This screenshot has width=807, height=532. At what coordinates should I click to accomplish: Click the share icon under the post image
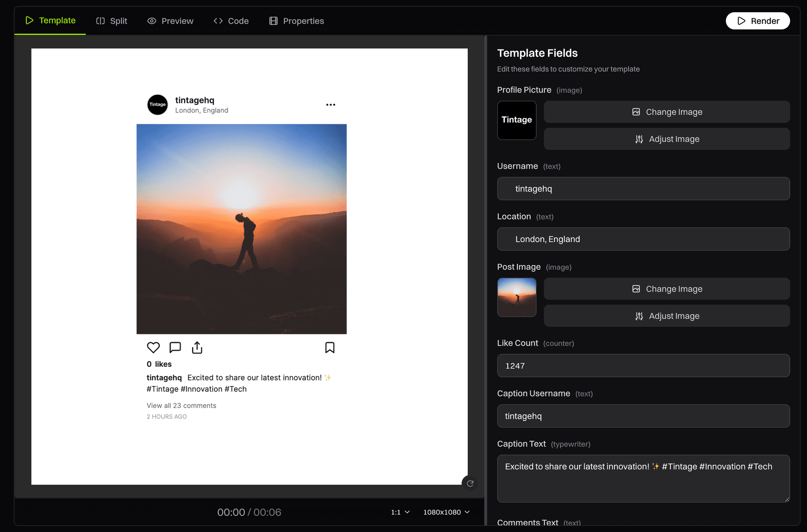[197, 348]
